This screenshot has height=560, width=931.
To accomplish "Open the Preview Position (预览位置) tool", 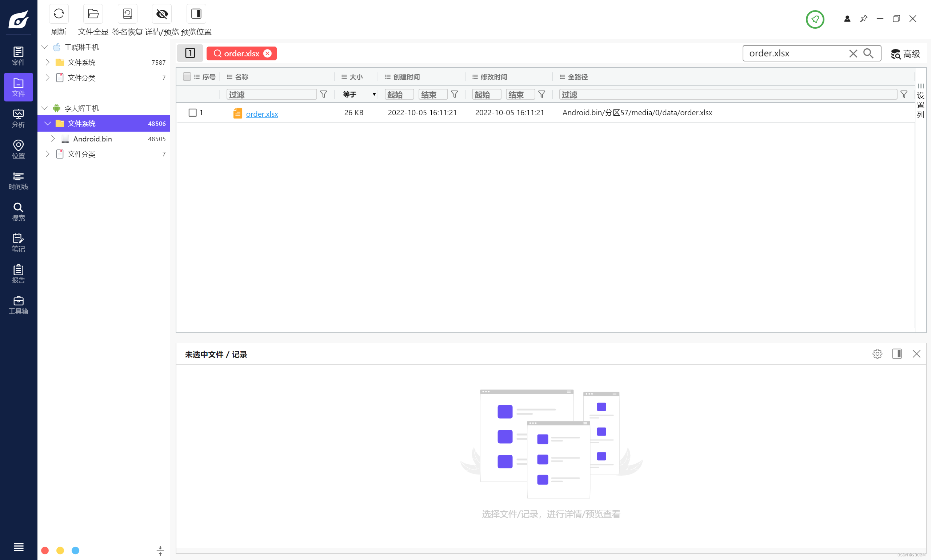I will 196,14.
